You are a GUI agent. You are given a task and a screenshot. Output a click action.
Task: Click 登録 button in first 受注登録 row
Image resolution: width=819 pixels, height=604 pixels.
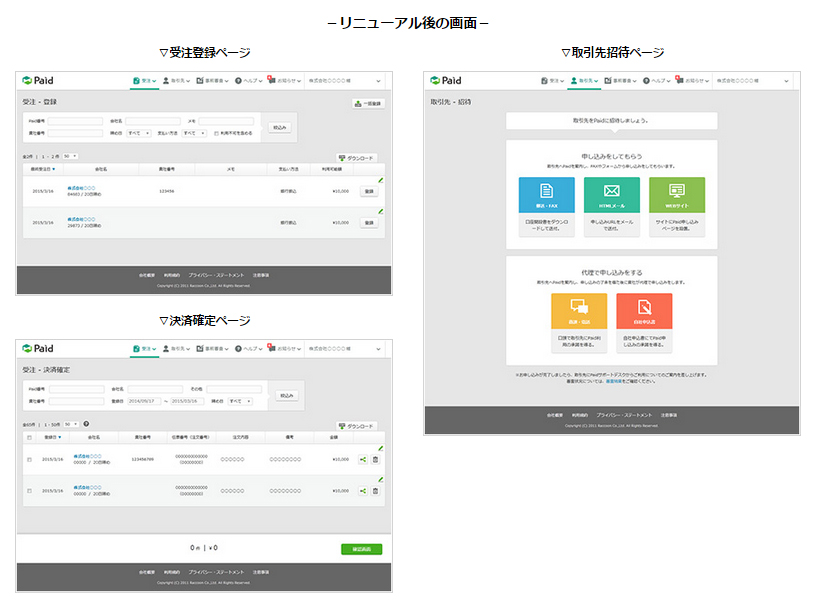(369, 191)
